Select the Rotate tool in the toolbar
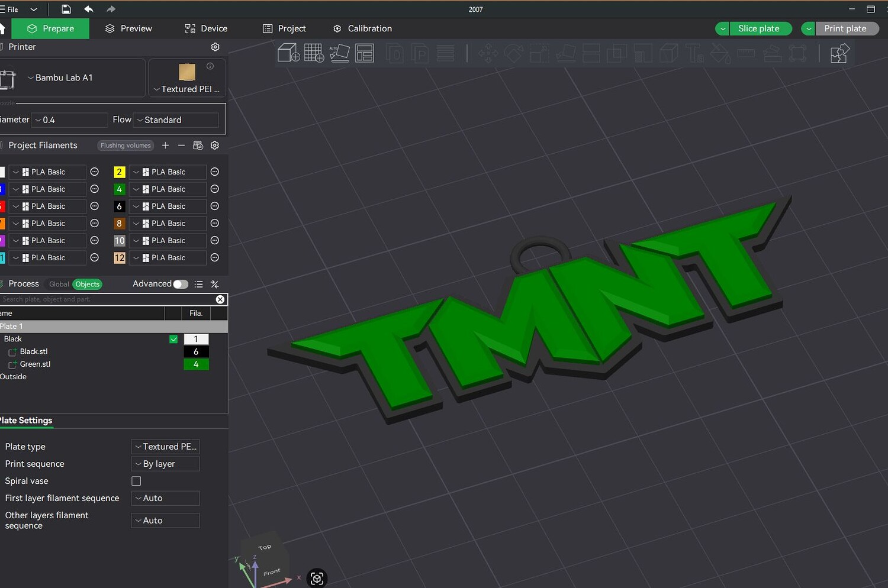Viewport: 888px width, 588px height. pyautogui.click(x=513, y=54)
